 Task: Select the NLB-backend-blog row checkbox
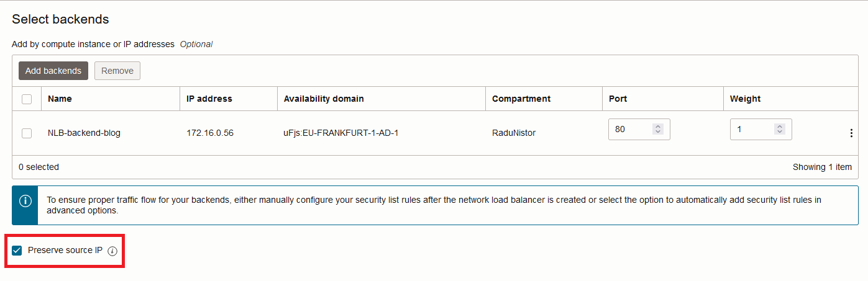pyautogui.click(x=27, y=133)
